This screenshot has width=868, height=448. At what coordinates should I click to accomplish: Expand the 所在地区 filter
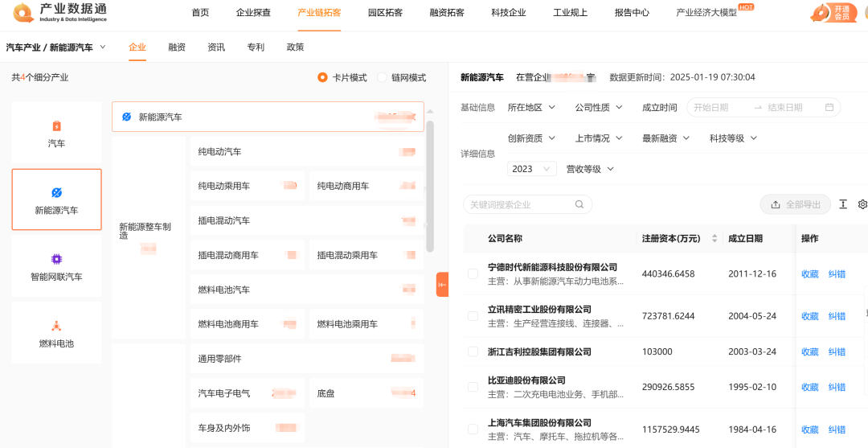[x=531, y=108]
